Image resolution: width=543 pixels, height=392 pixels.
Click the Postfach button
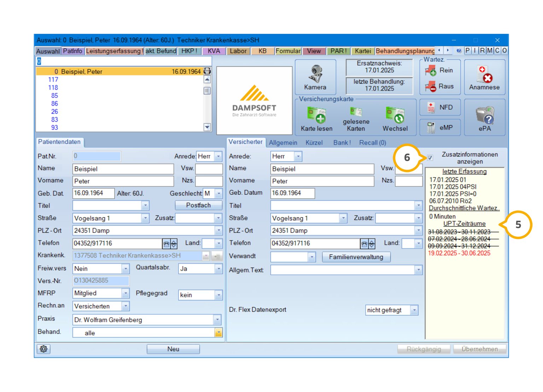198,205
